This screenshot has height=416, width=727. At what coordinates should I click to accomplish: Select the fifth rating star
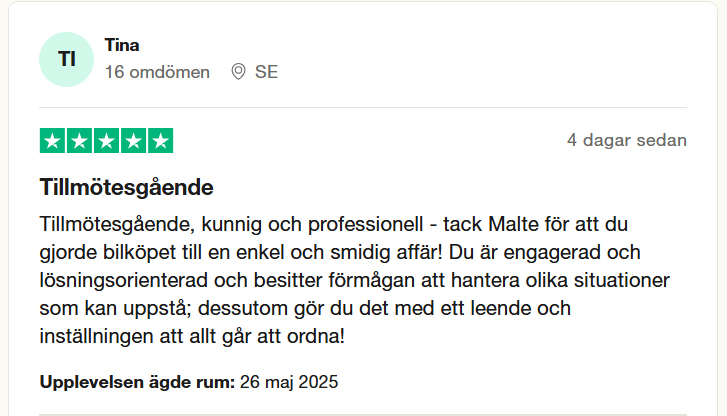160,141
